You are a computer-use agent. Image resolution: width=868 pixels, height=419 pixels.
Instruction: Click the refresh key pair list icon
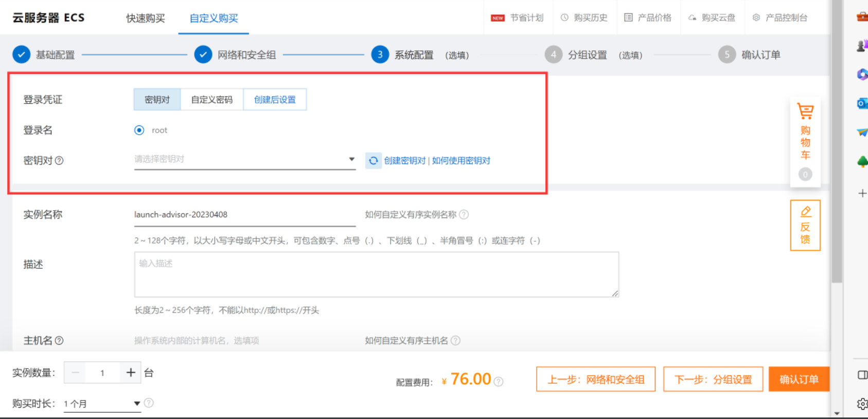[x=373, y=160]
